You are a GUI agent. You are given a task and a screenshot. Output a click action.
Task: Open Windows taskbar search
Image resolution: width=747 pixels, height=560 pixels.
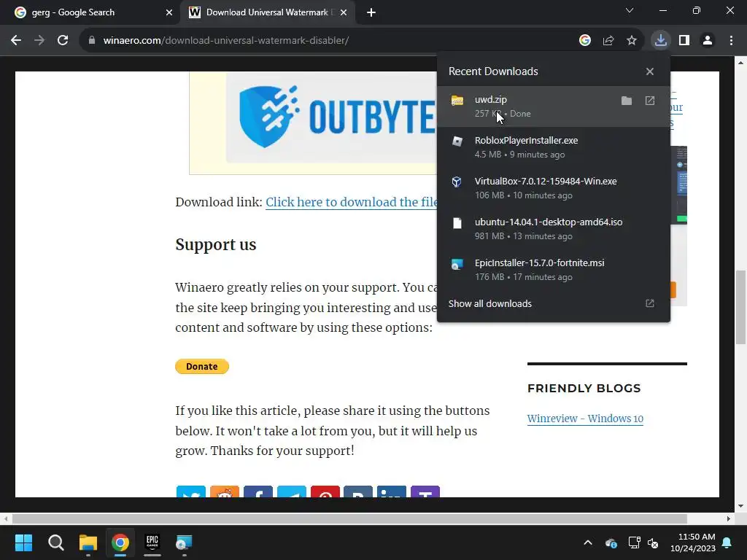click(55, 542)
